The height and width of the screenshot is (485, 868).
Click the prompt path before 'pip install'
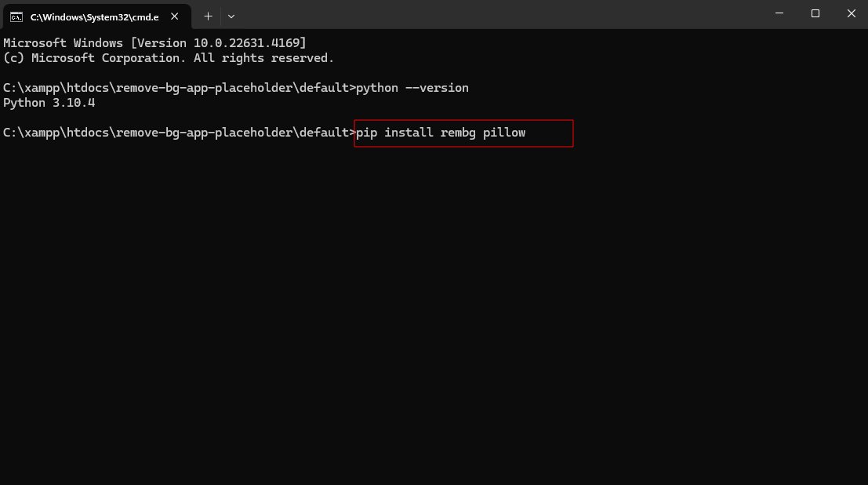(x=179, y=133)
